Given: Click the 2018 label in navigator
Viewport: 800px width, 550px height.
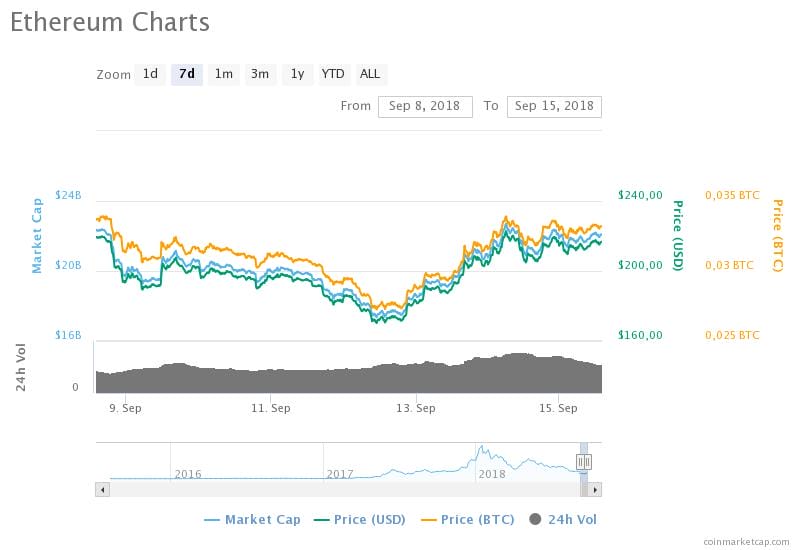Looking at the screenshot, I should point(492,474).
